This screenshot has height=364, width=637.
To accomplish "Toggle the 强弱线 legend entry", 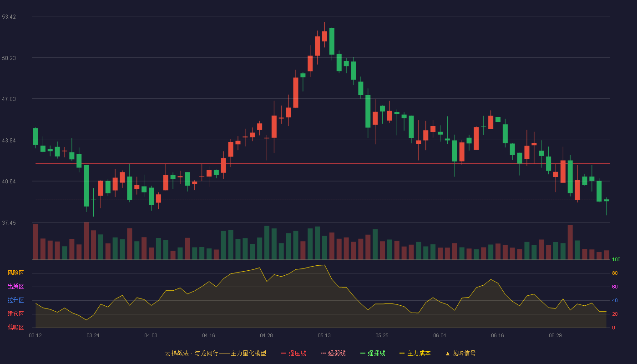I will point(333,353).
